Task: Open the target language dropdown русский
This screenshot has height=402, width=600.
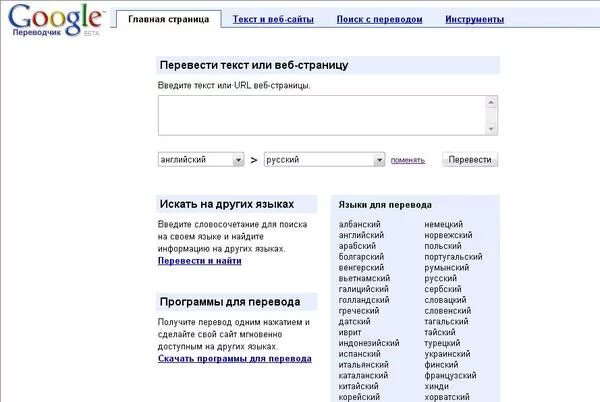Action: (324, 159)
